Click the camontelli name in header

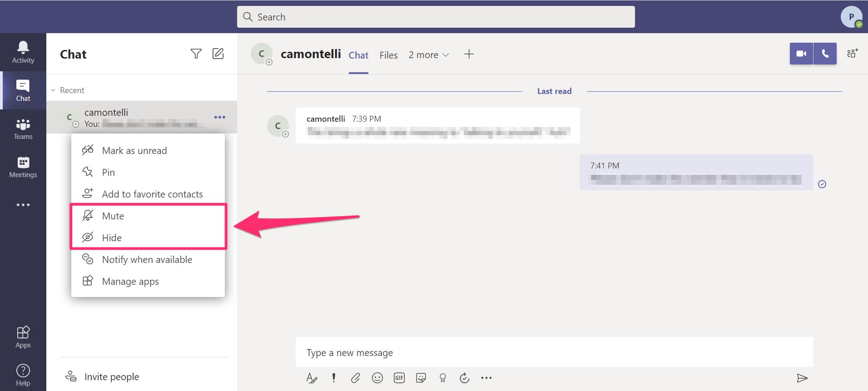(311, 54)
